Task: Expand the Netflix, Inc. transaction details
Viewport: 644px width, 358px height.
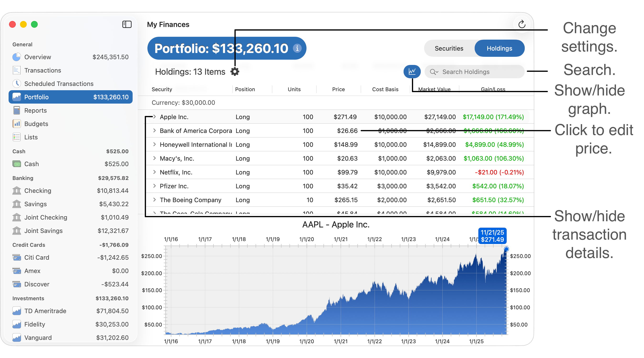Action: pyautogui.click(x=155, y=172)
